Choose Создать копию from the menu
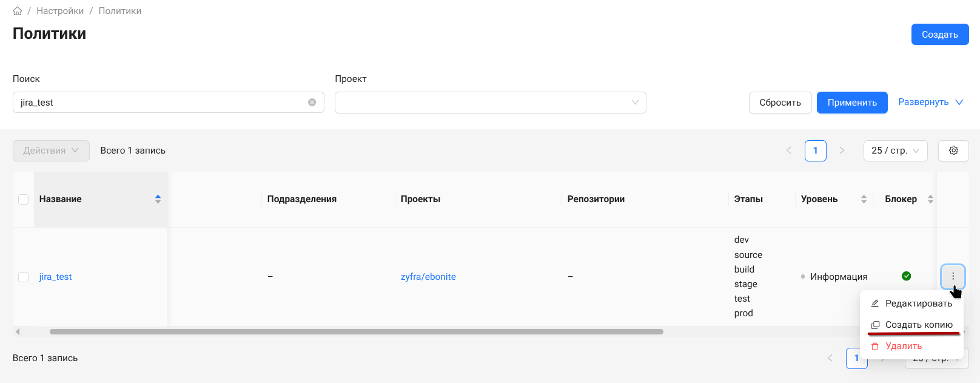 pos(918,325)
